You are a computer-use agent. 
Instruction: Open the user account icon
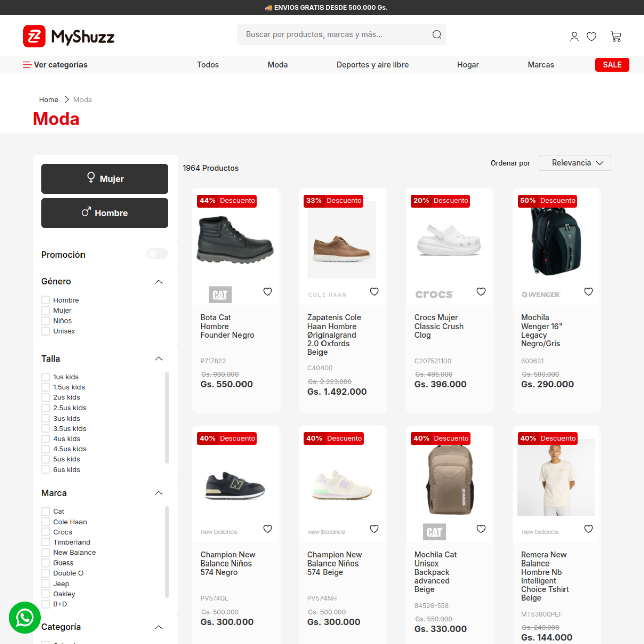click(x=574, y=36)
